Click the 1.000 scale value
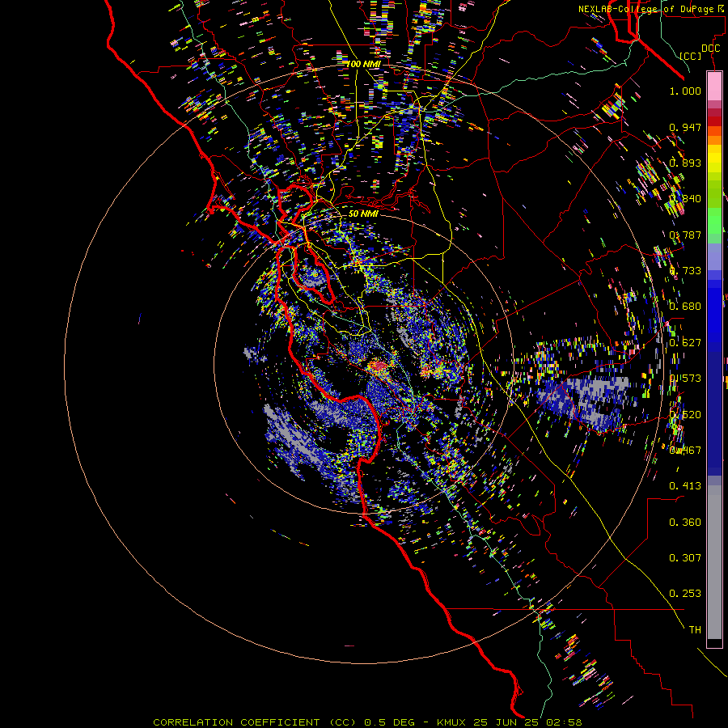728x728 pixels. 685,91
